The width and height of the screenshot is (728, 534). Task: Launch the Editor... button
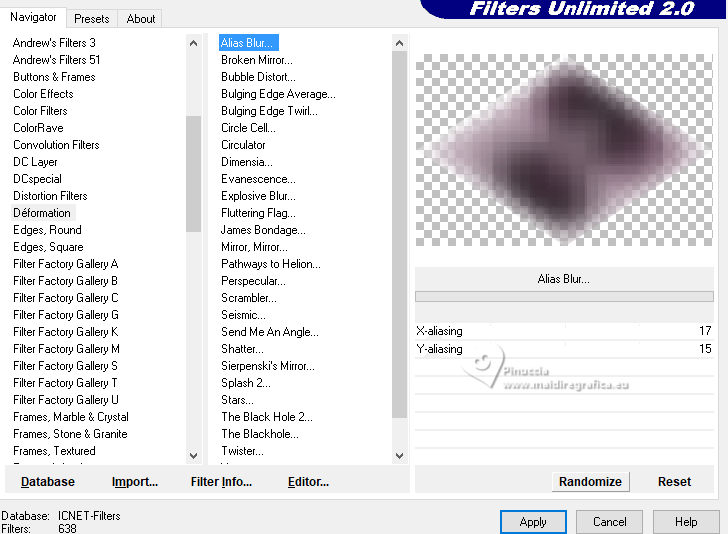308,482
